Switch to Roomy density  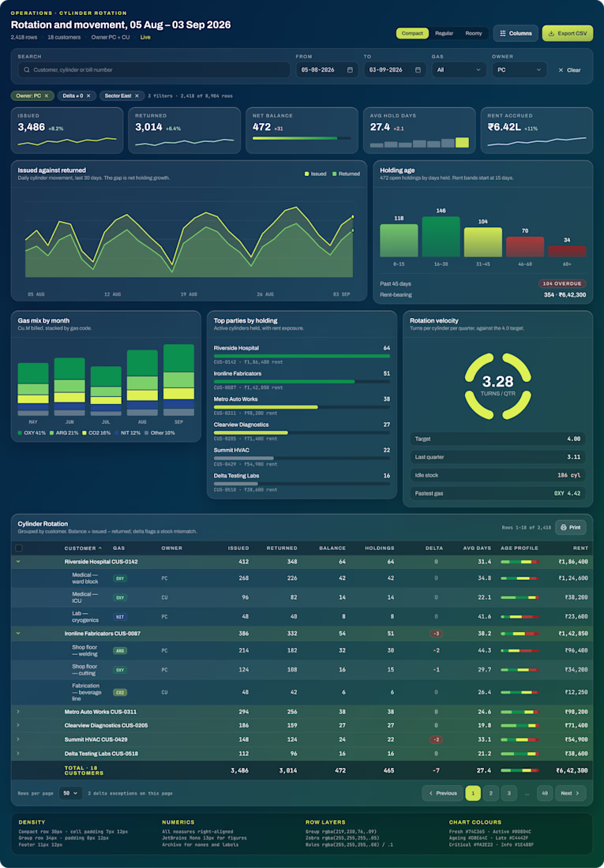(x=474, y=33)
